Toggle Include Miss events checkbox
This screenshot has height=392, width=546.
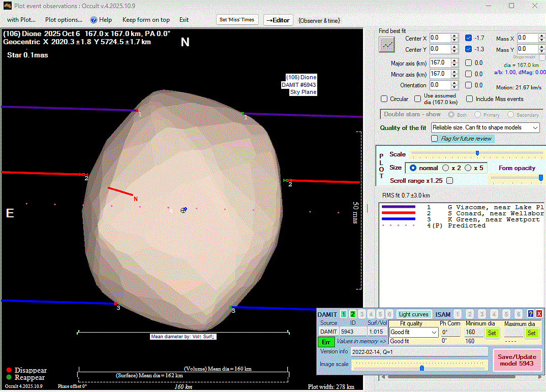[470, 99]
